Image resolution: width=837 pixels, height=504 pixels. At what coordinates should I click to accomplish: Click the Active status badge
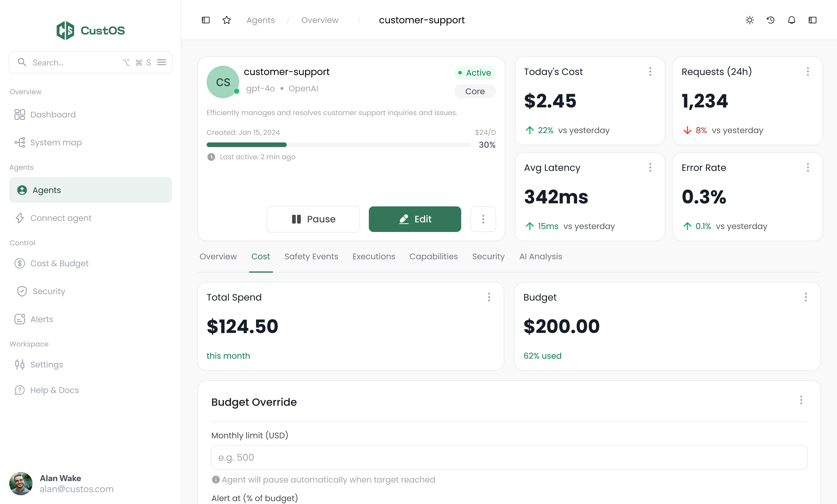coord(475,73)
